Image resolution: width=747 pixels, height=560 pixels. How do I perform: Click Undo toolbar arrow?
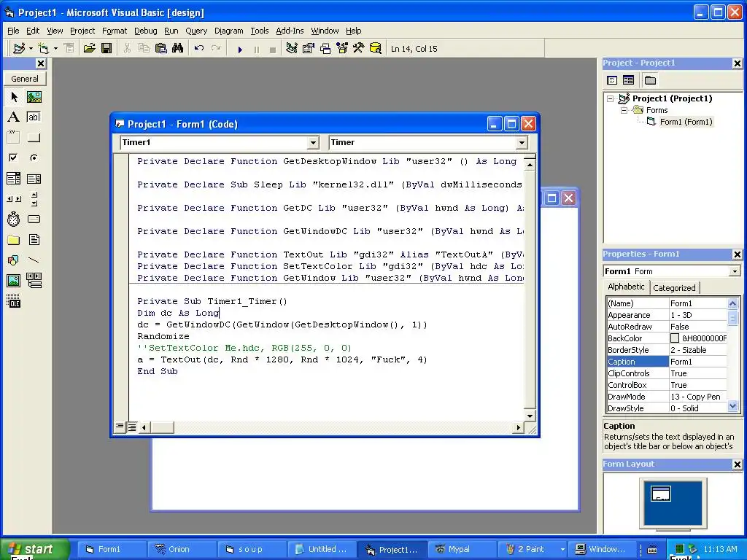tap(199, 49)
